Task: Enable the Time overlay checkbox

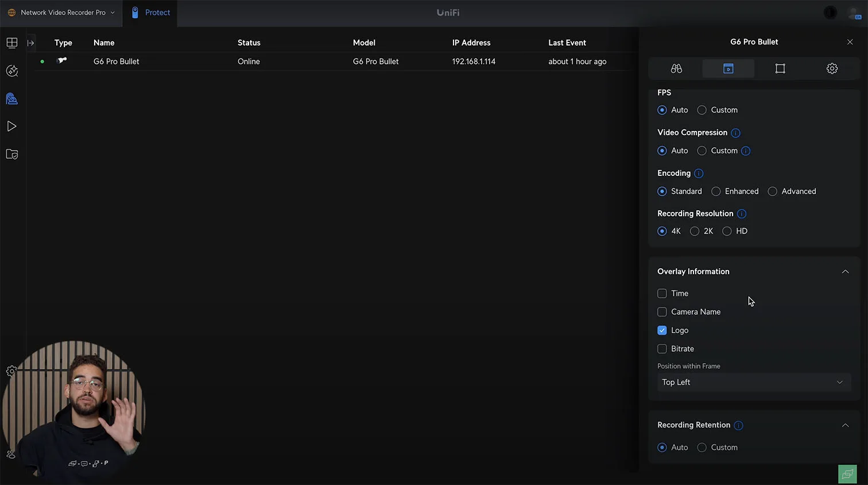Action: [662, 294]
